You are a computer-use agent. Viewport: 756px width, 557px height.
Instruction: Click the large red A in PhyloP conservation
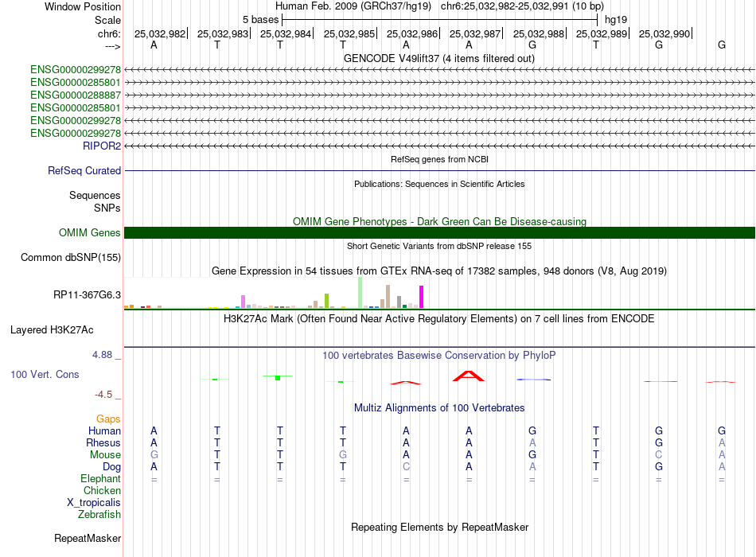[469, 376]
